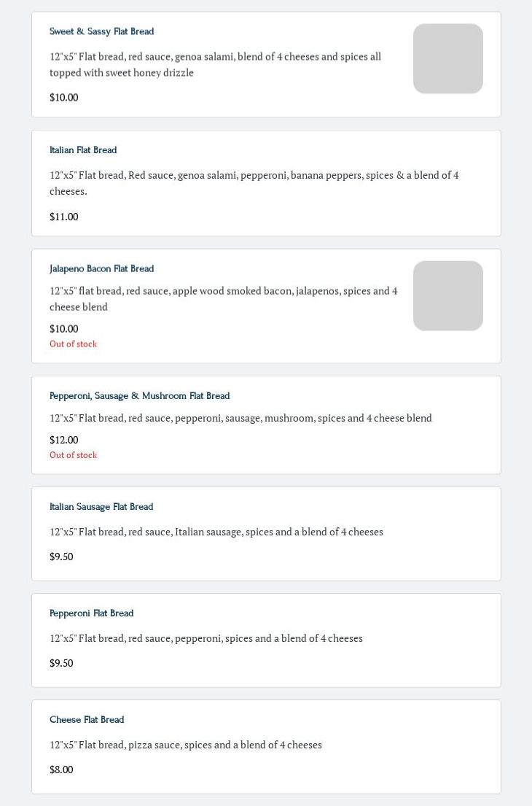The width and height of the screenshot is (532, 806).
Task: Click the Jalapeno Bacon Flat Bread thumbnail
Action: pyautogui.click(x=447, y=295)
